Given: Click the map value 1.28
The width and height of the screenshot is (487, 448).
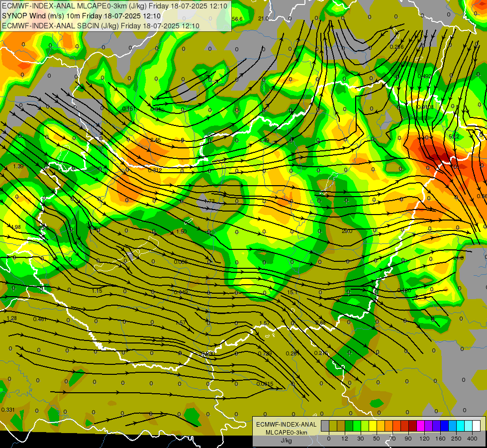Looking at the screenshot, I should coord(12,319).
